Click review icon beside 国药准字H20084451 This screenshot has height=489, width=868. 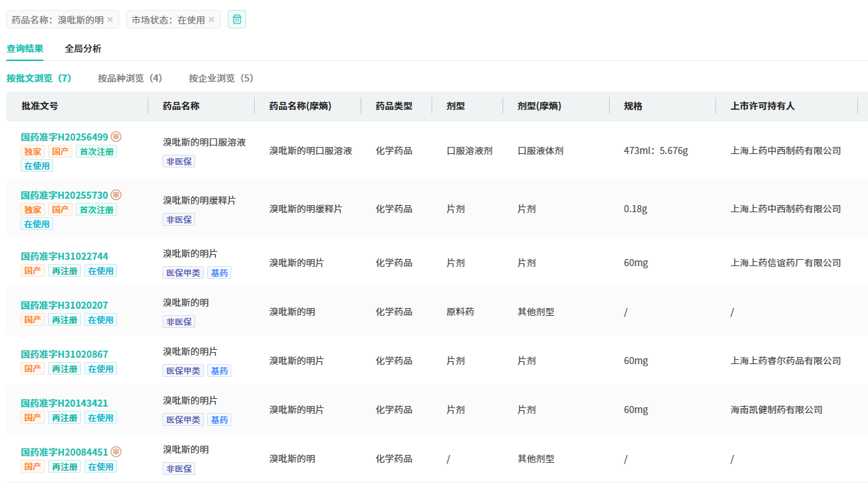(x=116, y=452)
